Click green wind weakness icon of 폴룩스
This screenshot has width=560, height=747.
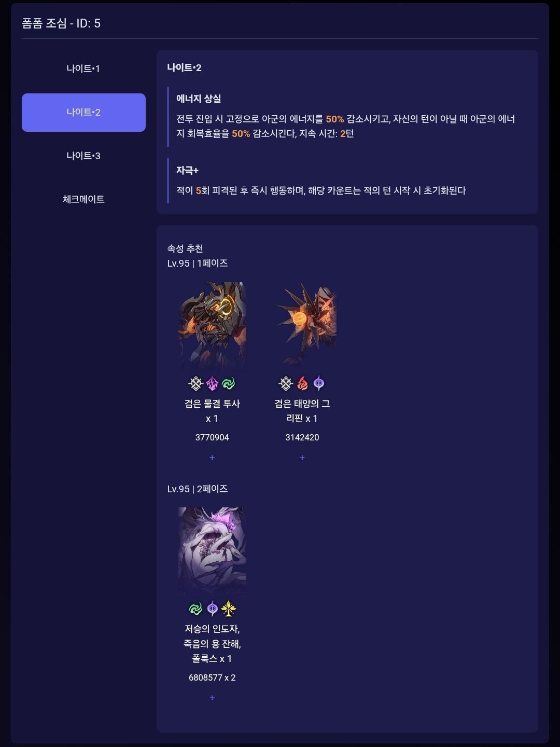[195, 609]
